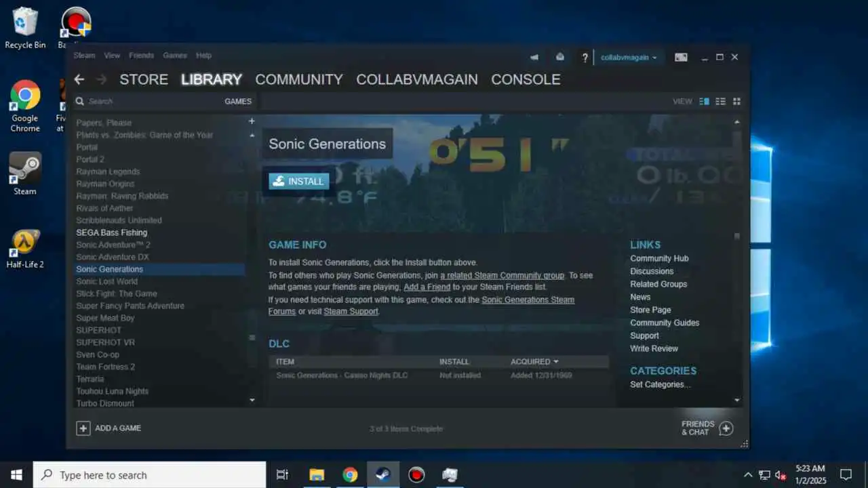Screen dimensions: 868x488
Task: Open the Store Page link
Action: coord(650,310)
